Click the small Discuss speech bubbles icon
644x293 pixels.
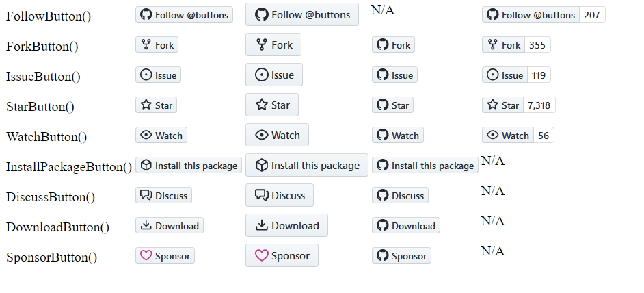pyautogui.click(x=146, y=195)
